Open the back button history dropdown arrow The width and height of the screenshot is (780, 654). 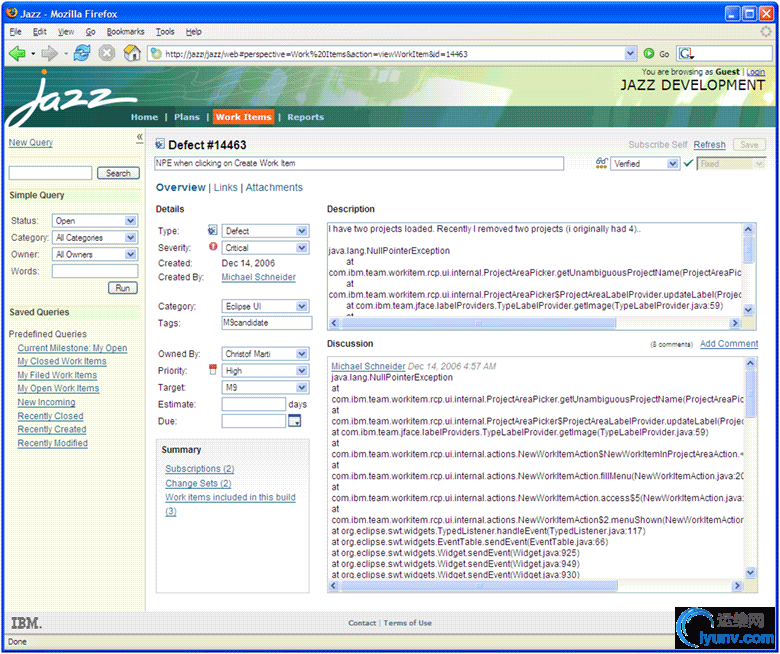click(33, 54)
